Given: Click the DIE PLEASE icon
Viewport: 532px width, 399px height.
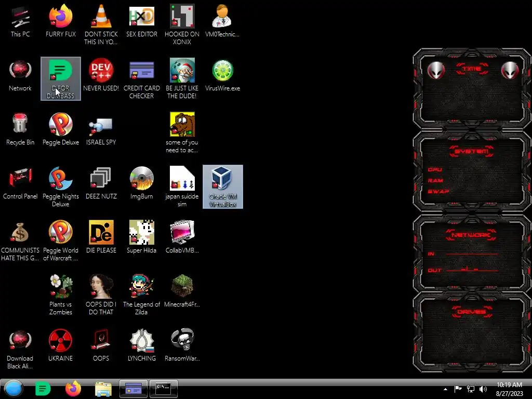Looking at the screenshot, I should pyautogui.click(x=101, y=237).
